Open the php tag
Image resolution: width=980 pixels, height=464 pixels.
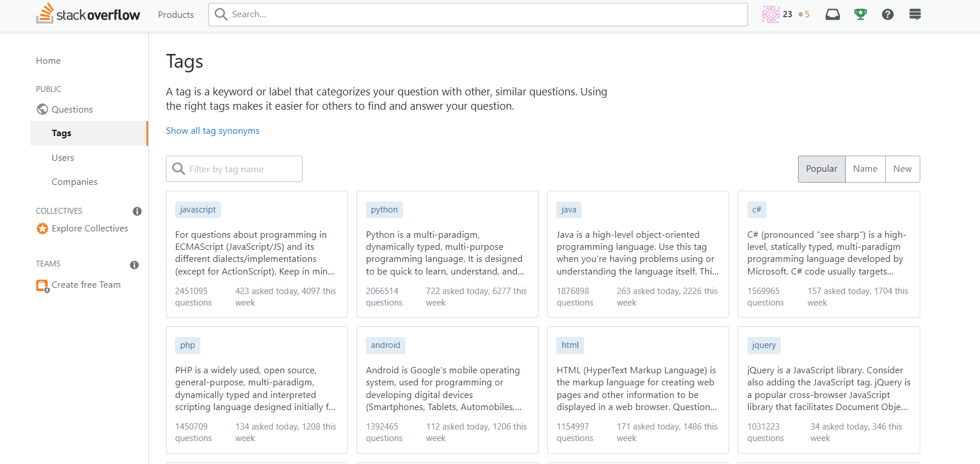click(x=188, y=345)
